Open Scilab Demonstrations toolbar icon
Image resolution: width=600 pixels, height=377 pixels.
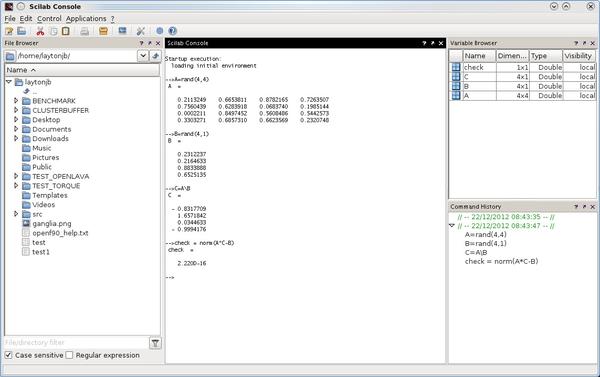click(160, 31)
